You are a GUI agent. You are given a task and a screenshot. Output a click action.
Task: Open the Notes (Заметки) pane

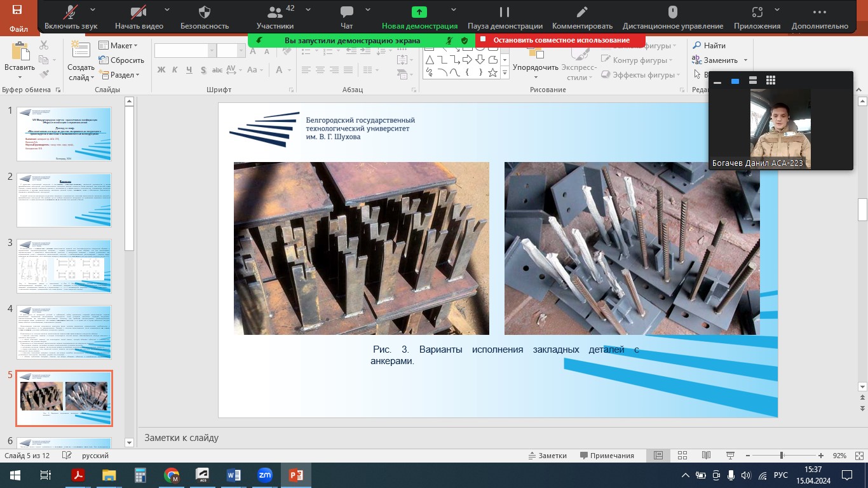click(547, 456)
